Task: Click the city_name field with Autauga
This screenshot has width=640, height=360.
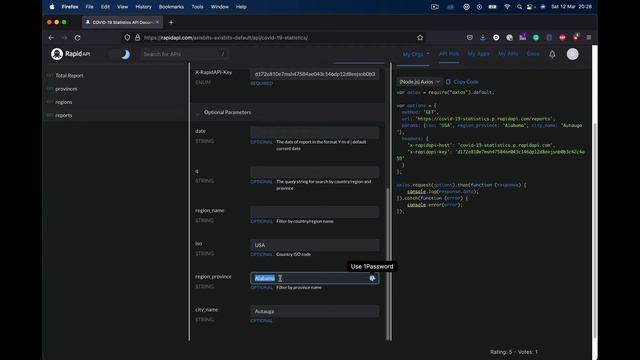Action: tap(315, 311)
